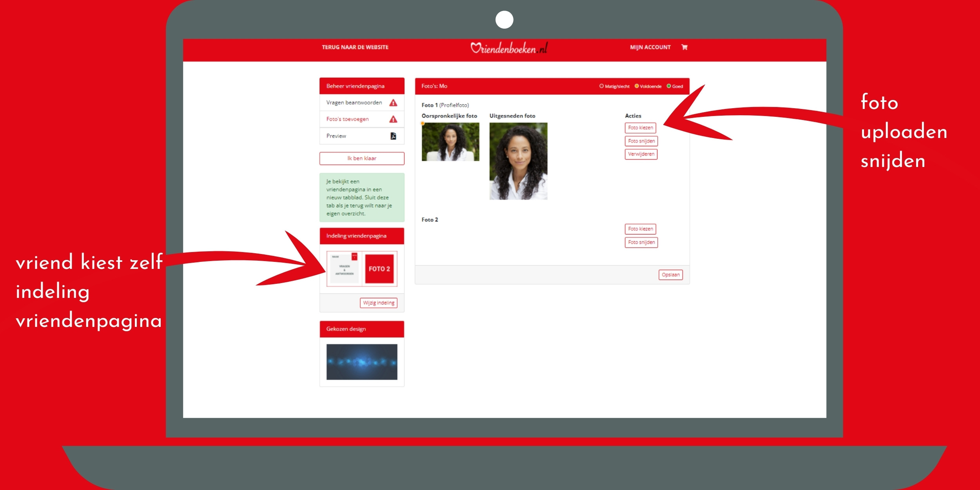The width and height of the screenshot is (980, 490).
Task: Open MIJN ACCOUNT
Action: tap(650, 47)
